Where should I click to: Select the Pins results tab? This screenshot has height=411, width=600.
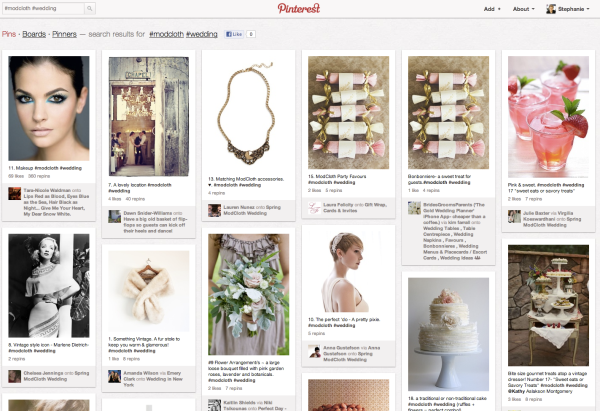9,34
